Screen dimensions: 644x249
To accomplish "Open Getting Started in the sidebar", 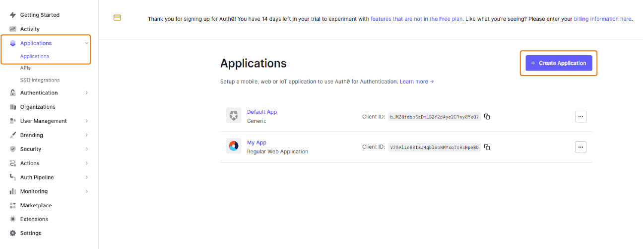I will [x=40, y=15].
